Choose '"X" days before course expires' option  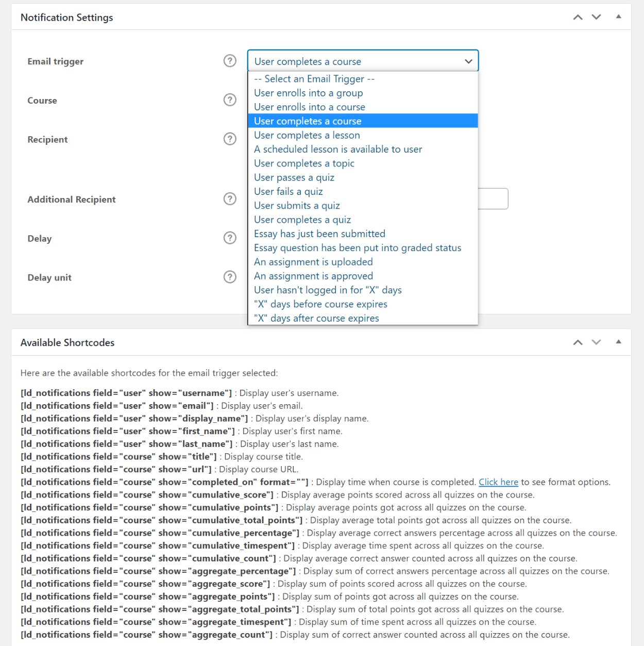pos(363,304)
